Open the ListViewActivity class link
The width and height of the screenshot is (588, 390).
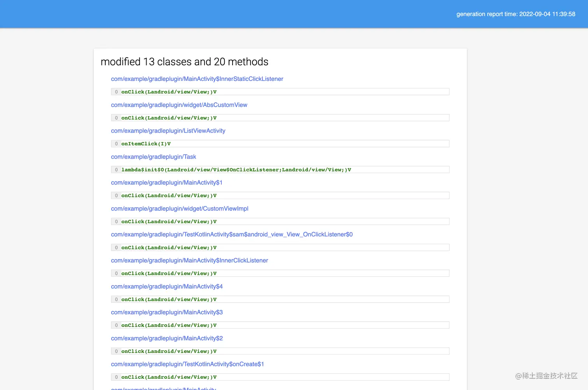pyautogui.click(x=168, y=131)
